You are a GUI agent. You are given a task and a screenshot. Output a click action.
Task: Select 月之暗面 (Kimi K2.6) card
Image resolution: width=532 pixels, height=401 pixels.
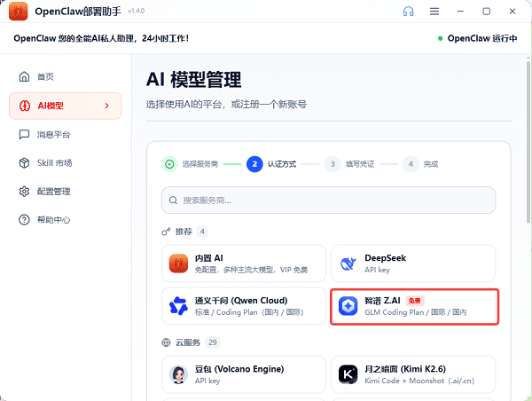(x=413, y=374)
